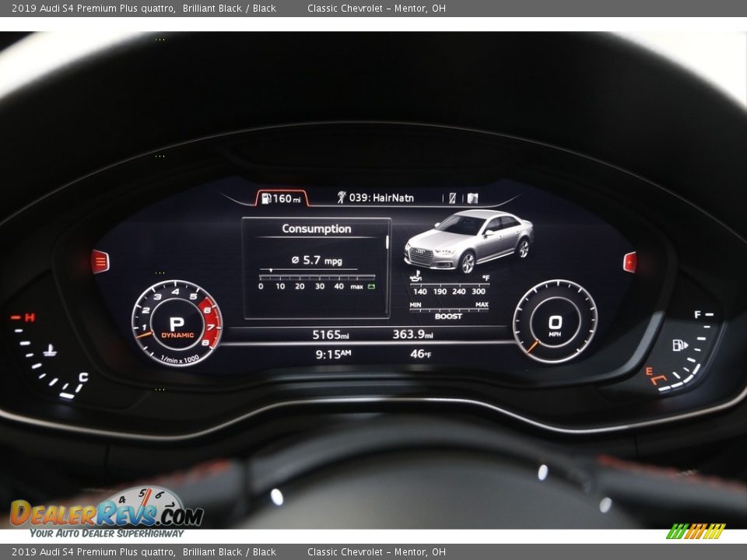The image size is (747, 560).
Task: Click the tachometer gauge showing P
Action: (x=177, y=323)
